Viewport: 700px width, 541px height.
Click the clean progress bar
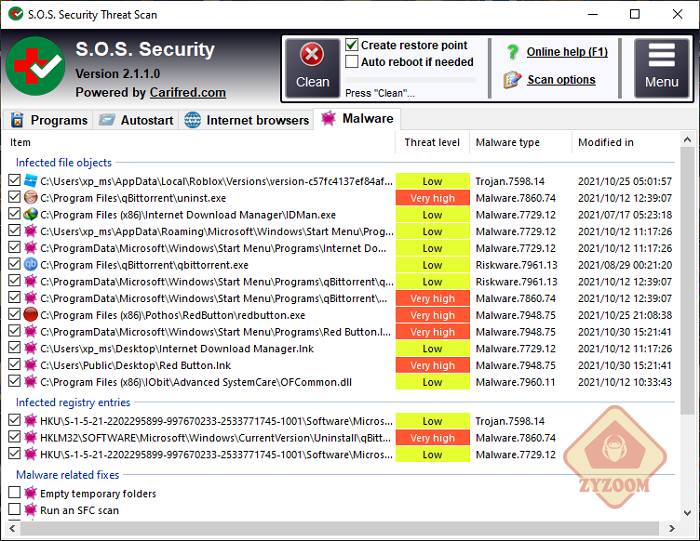411,80
